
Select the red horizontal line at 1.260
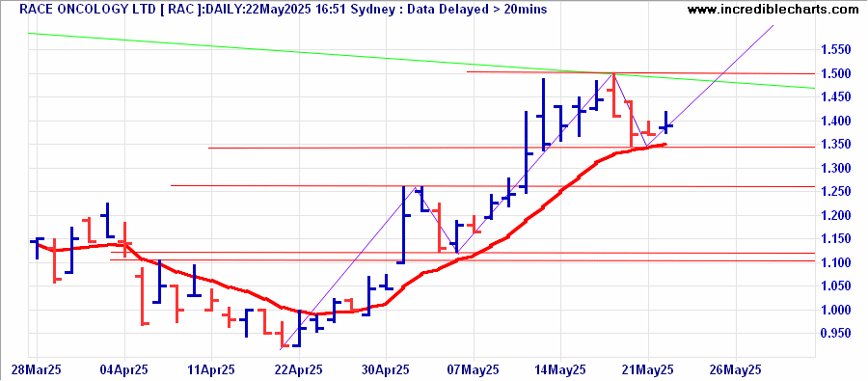(x=493, y=186)
